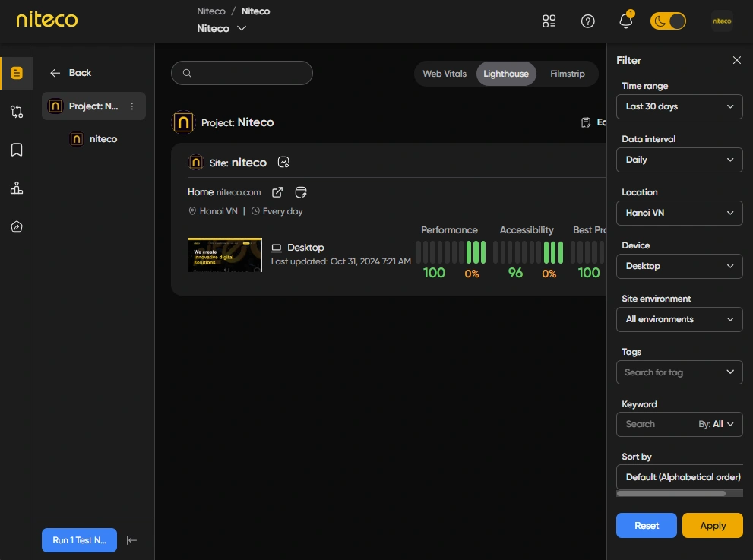Open the Search for tag dropdown
This screenshot has width=753, height=560.
click(x=679, y=372)
